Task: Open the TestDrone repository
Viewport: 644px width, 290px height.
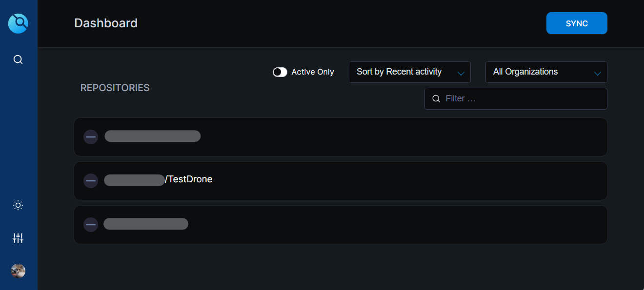Action: [341, 181]
